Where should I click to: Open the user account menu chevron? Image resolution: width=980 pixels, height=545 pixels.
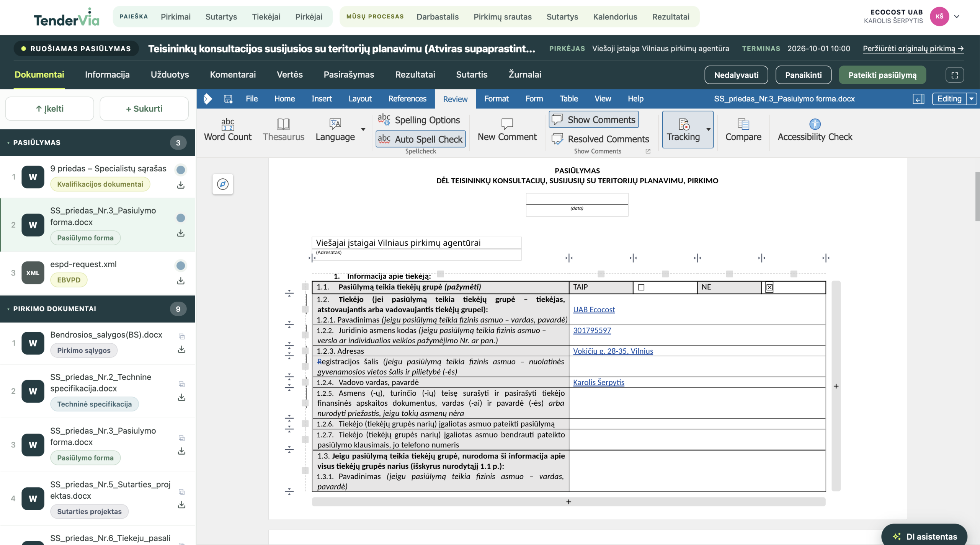tap(957, 16)
